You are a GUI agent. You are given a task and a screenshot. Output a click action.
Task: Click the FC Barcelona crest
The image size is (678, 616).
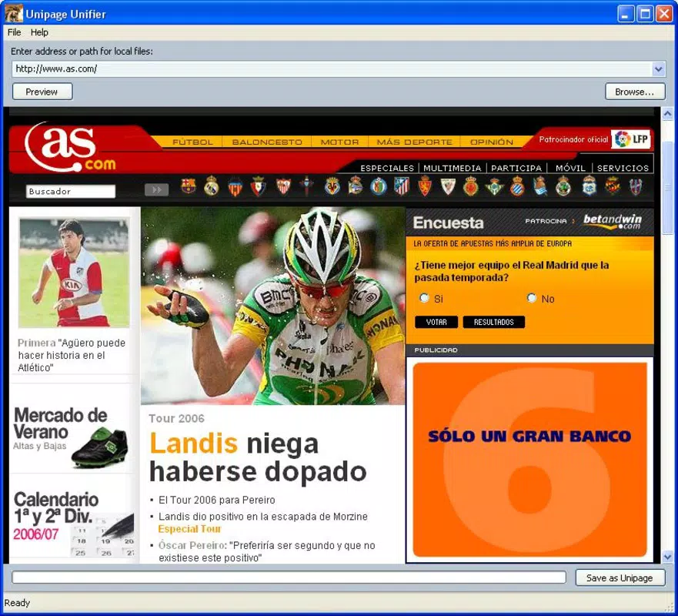click(x=188, y=186)
